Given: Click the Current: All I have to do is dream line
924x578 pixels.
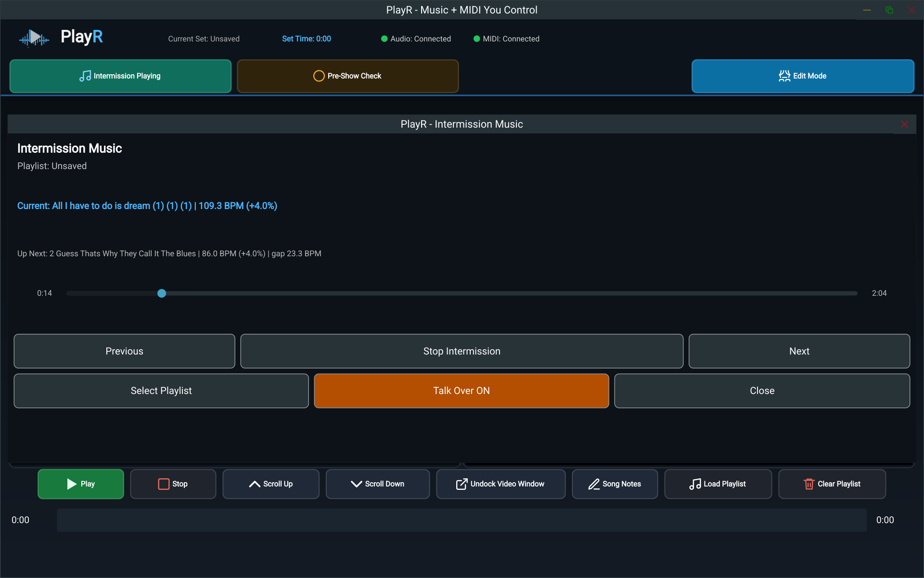Looking at the screenshot, I should point(147,206).
